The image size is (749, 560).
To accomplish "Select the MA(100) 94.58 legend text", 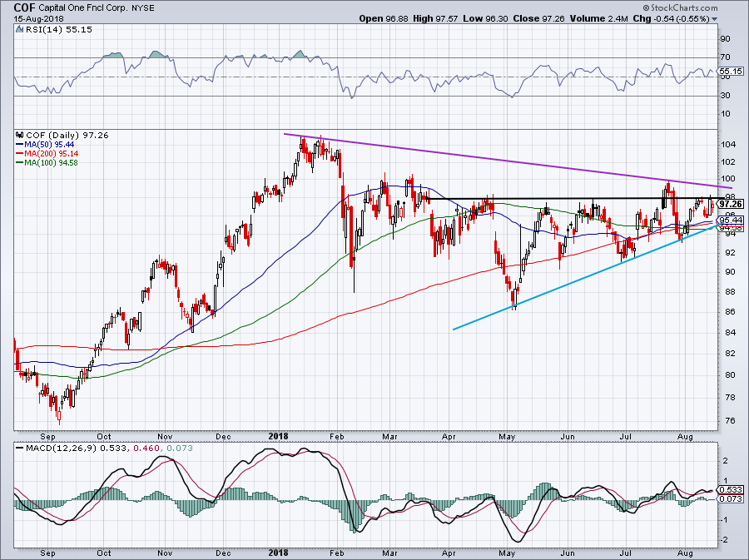I will 51,163.
